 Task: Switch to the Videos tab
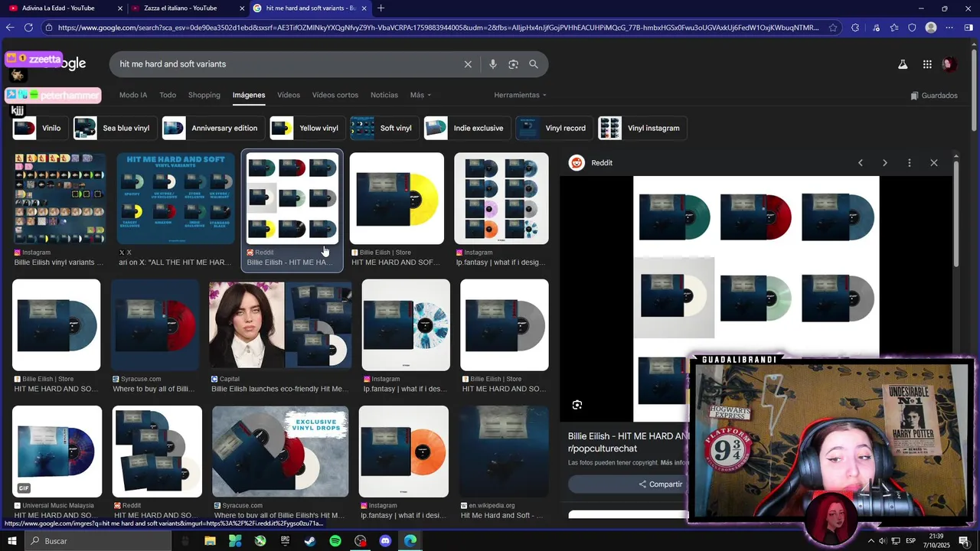[x=289, y=95]
